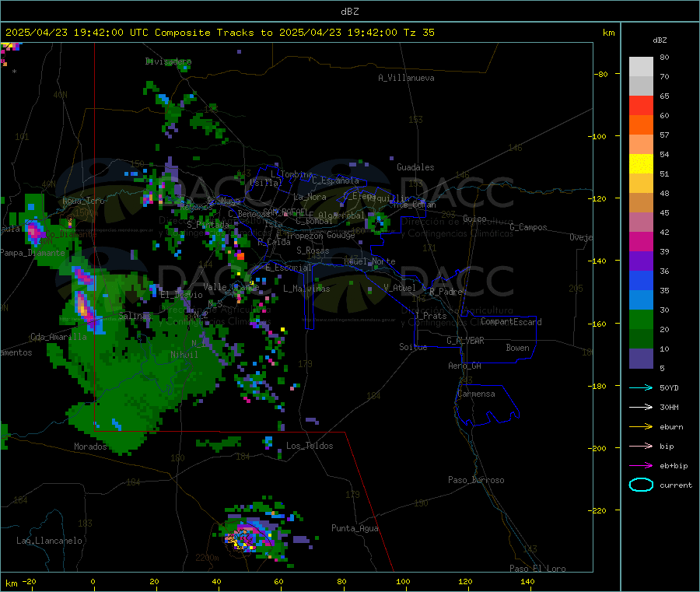Viewport: 700px width, 592px height.
Task: Click the 35 dBZ blue color swatch
Action: pos(641,280)
